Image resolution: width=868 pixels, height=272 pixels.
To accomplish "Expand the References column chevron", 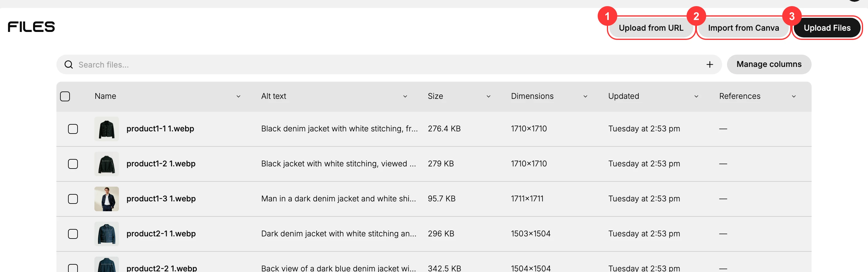I will tap(794, 96).
